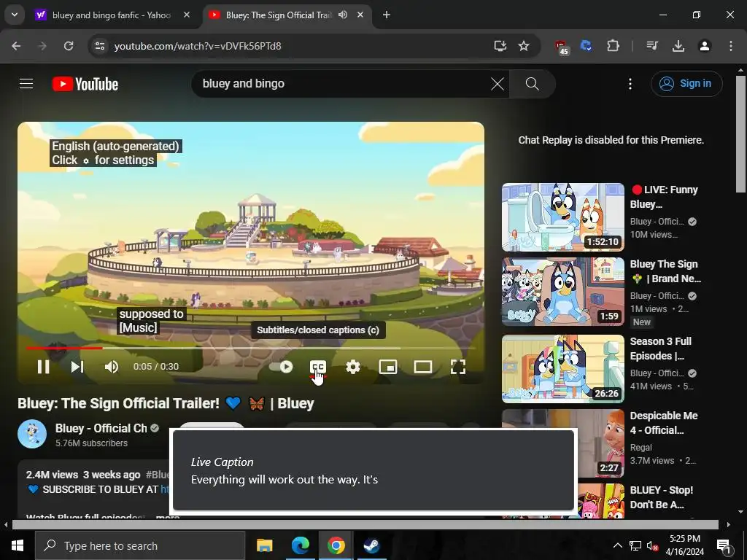Bookmark this page with the star
747x560 pixels.
click(524, 46)
